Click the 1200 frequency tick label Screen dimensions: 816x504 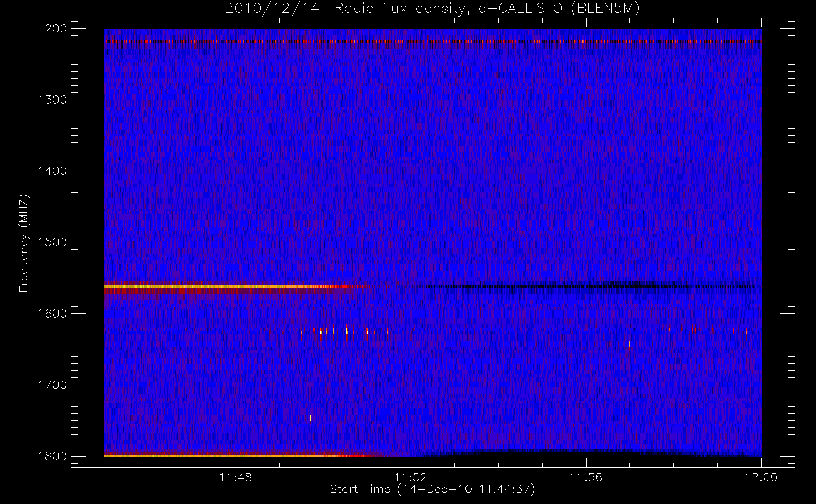coord(52,29)
